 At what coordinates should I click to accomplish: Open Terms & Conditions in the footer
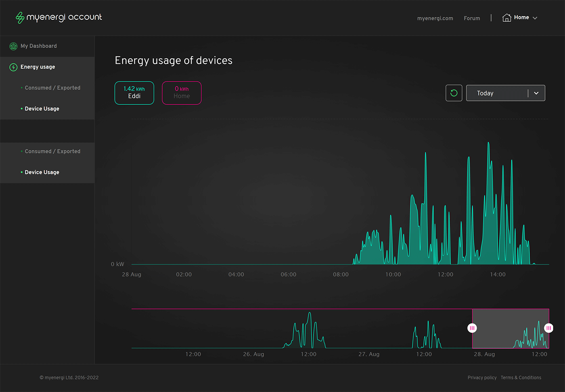pos(521,377)
